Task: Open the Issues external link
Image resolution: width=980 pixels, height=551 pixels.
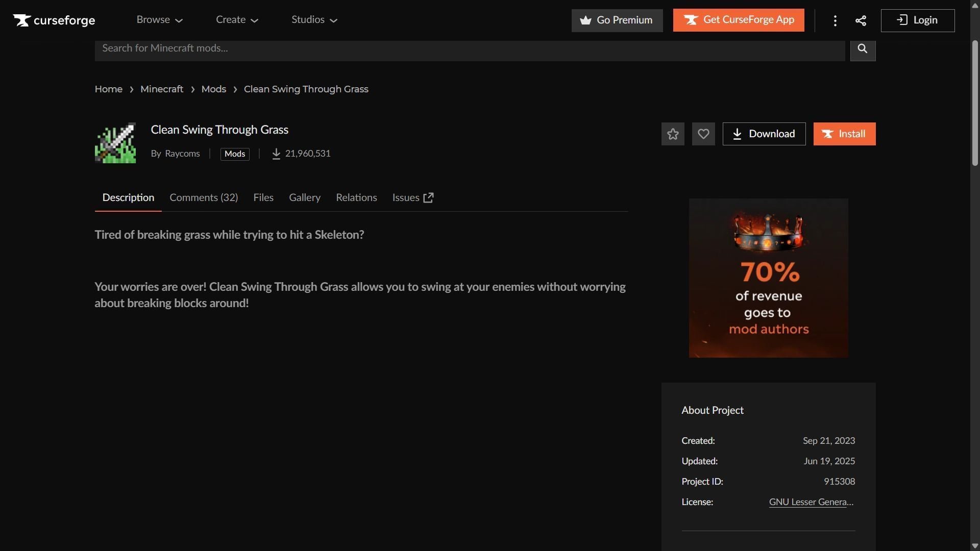Action: [412, 197]
